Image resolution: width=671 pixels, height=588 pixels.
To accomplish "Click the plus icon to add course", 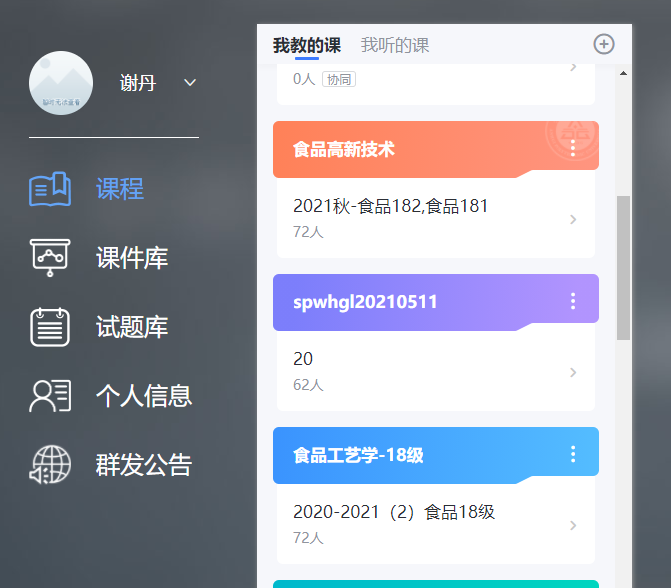I will (604, 44).
